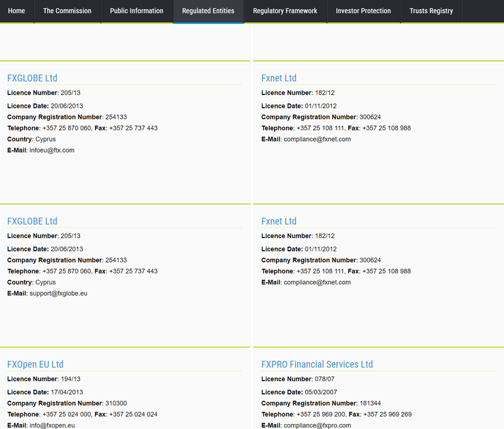Viewport: 504px width, 429px height.
Task: Open the Trusts Registry menu
Action: [431, 11]
